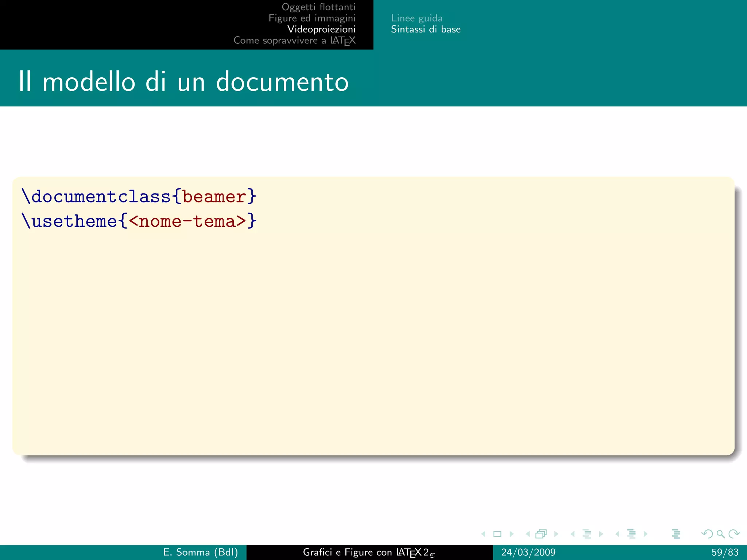Click the section lines icon

632,534
